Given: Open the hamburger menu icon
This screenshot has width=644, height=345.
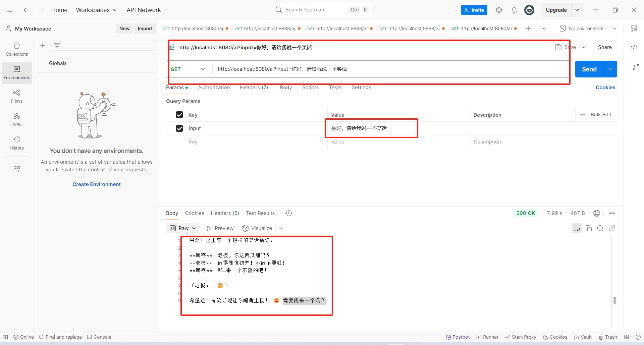Looking at the screenshot, I should [x=10, y=10].
